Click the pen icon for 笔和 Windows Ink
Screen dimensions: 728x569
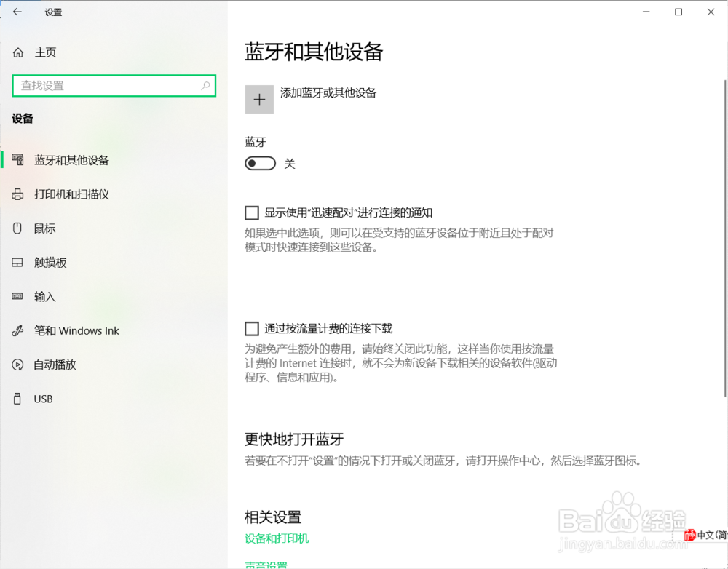17,330
